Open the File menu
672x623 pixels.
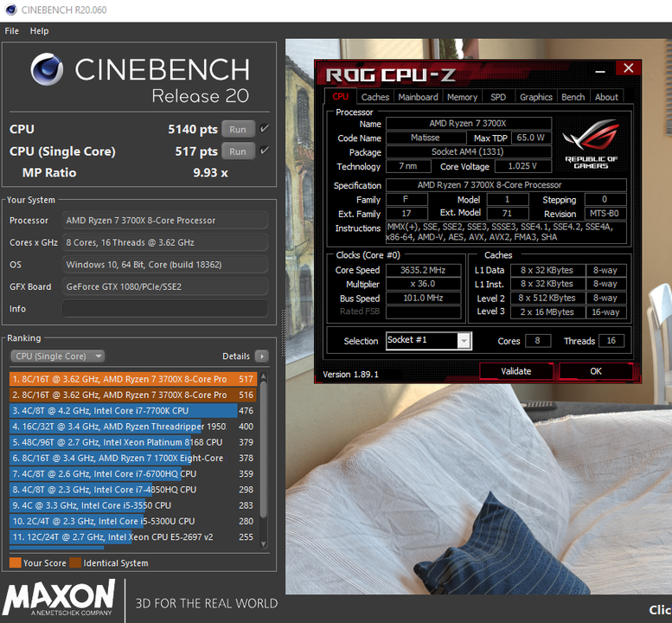tap(11, 31)
